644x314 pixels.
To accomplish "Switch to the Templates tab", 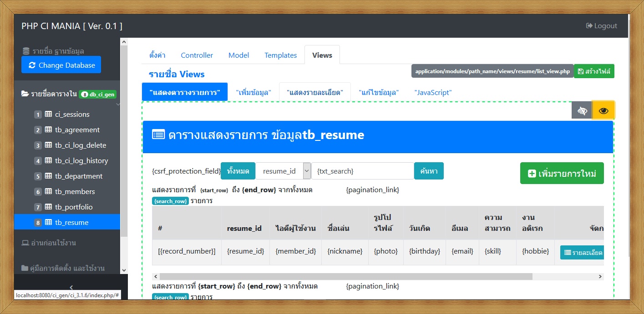I will coord(280,55).
